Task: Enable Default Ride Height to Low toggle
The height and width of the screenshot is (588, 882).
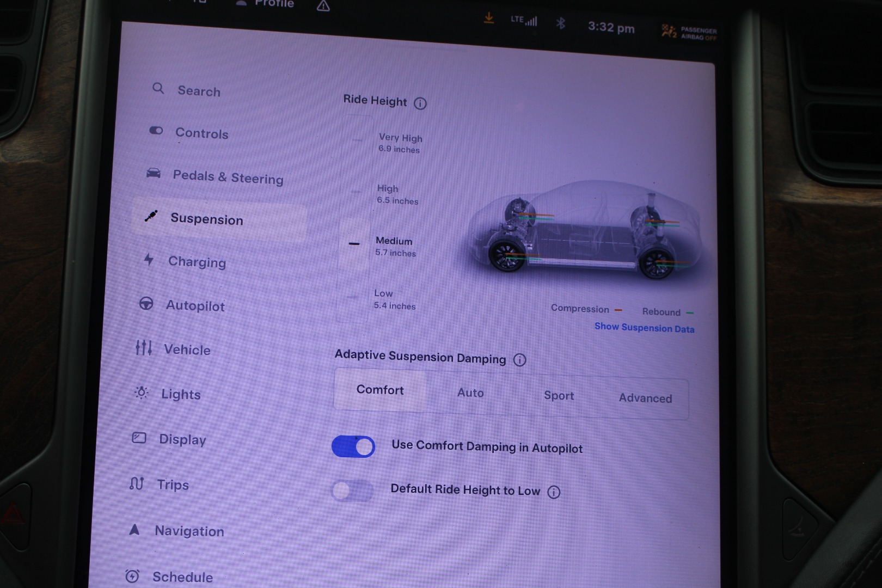Action: (352, 491)
